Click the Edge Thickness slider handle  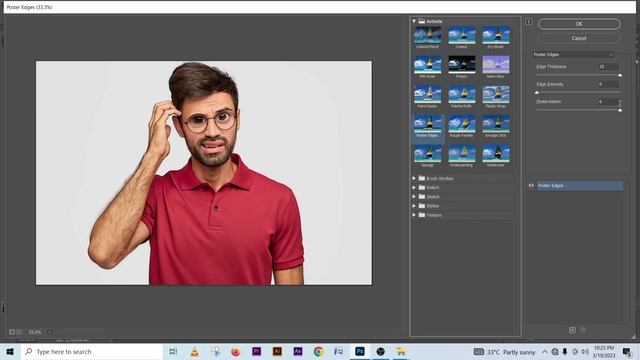click(x=620, y=76)
